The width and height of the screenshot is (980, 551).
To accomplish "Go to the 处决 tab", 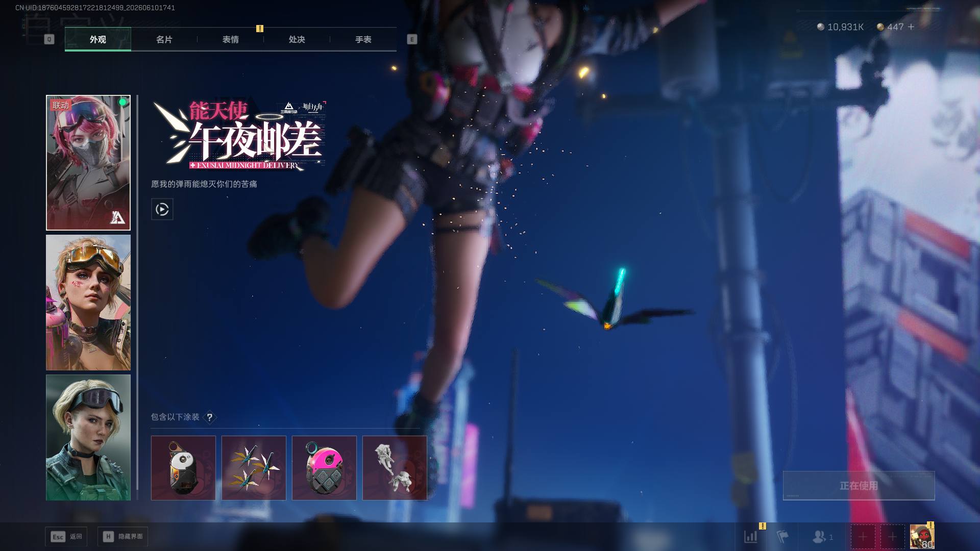I will pyautogui.click(x=297, y=39).
